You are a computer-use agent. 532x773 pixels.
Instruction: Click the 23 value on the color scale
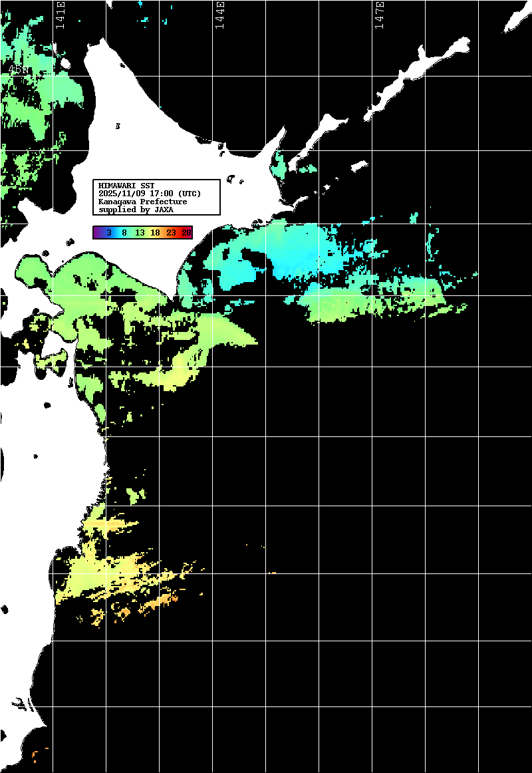point(171,233)
